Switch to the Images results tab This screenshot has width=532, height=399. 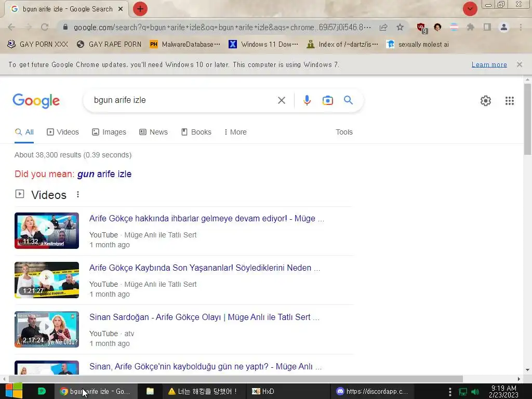pos(109,132)
